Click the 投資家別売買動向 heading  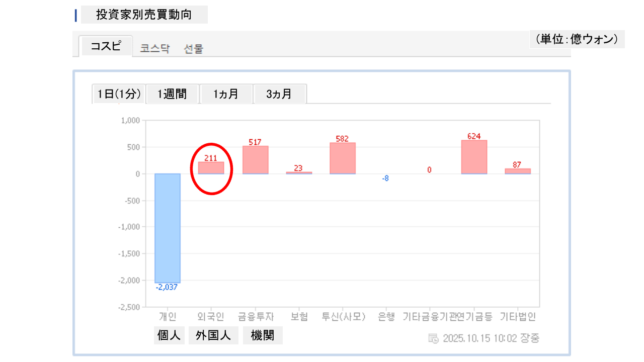(144, 15)
